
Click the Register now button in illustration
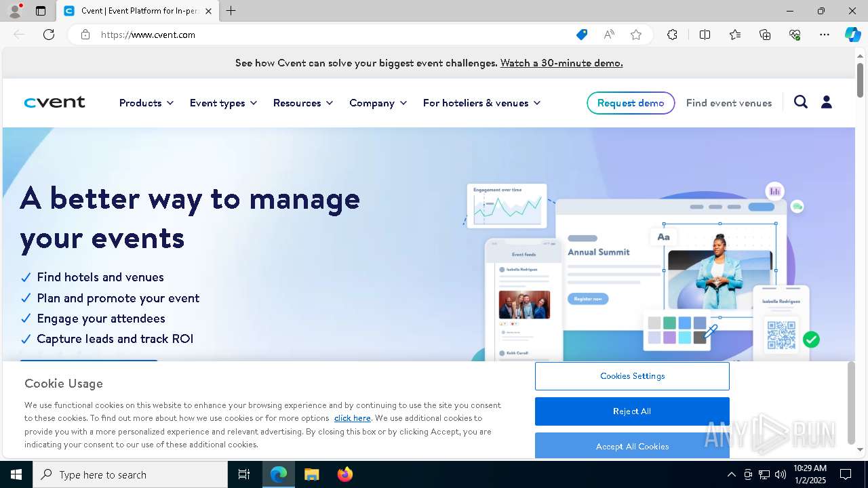click(588, 299)
